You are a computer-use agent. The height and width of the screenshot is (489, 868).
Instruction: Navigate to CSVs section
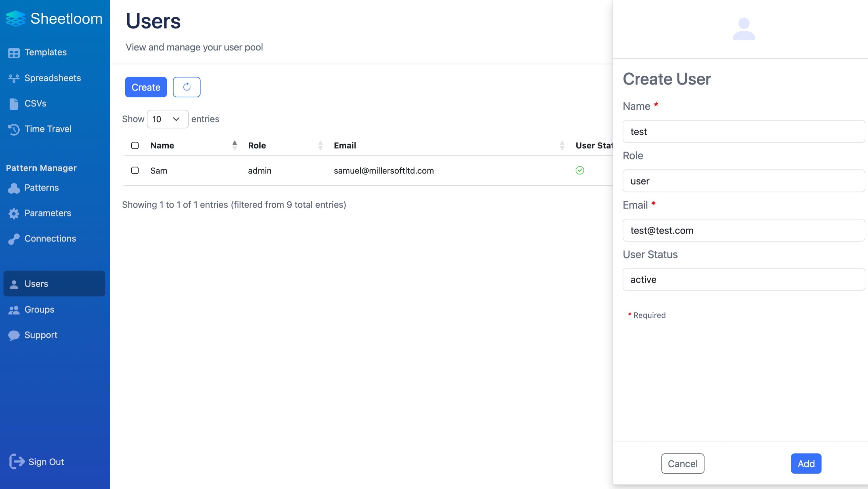pyautogui.click(x=35, y=103)
